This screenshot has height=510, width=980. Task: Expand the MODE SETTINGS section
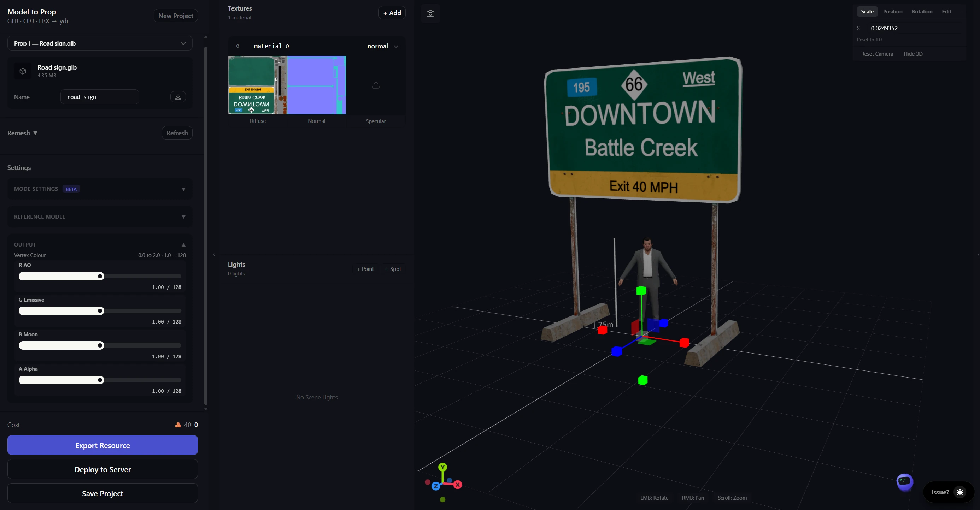pos(100,189)
